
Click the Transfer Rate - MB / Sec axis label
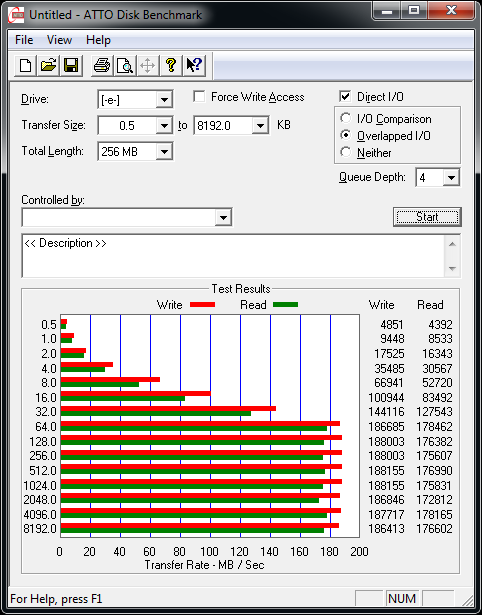click(x=204, y=565)
